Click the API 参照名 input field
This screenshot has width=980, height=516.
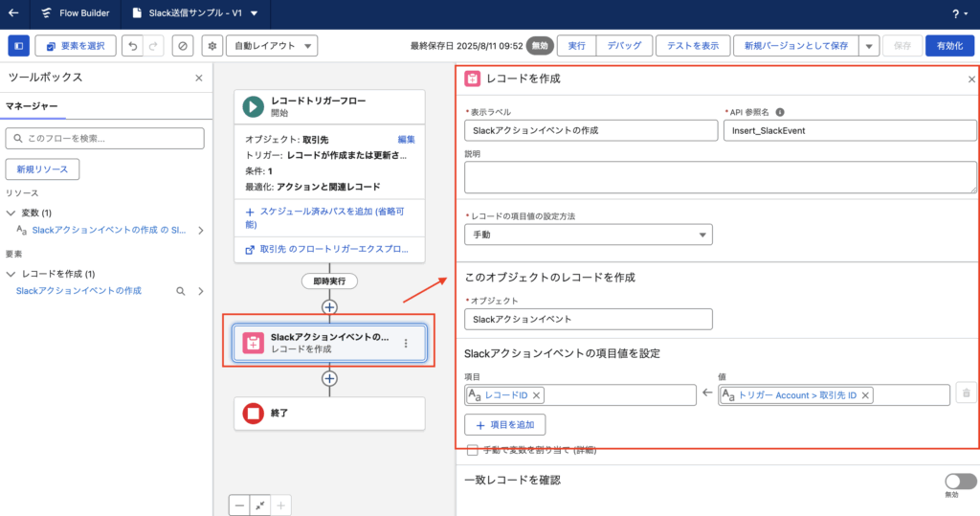(x=849, y=129)
